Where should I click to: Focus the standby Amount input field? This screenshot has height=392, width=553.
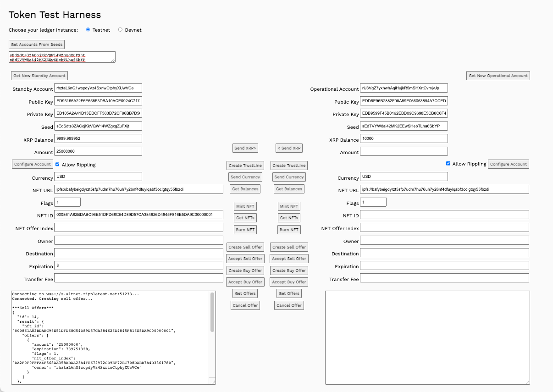[x=98, y=151]
